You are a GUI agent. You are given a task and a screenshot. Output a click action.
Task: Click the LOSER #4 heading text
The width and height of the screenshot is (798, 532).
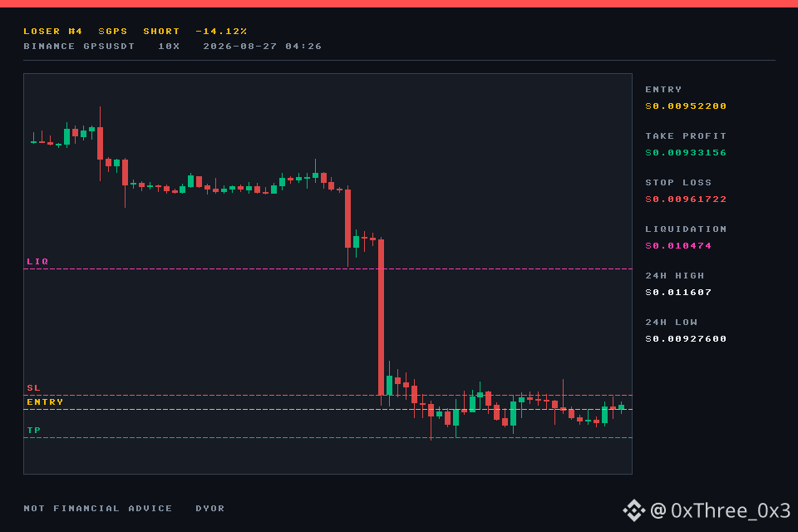pos(53,31)
